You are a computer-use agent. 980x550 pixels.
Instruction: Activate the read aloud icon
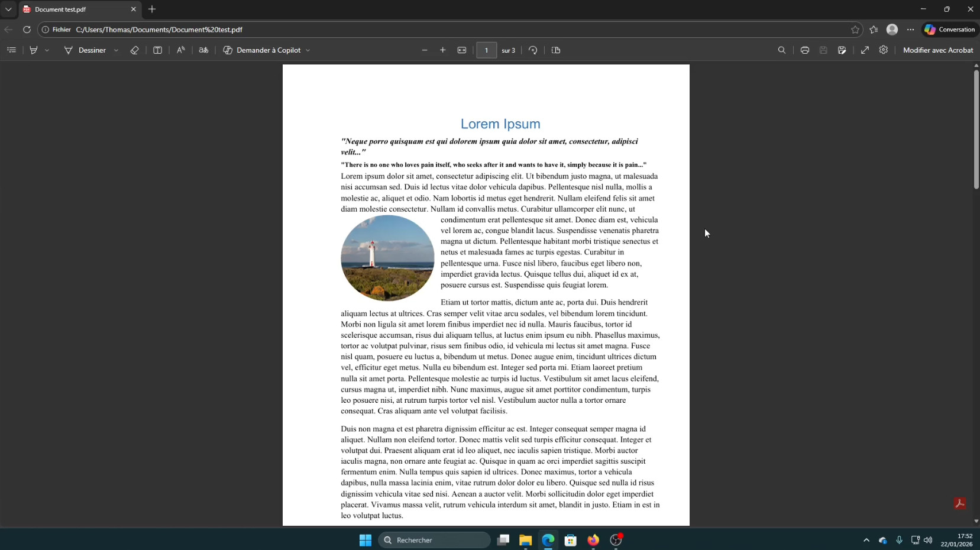coord(180,50)
